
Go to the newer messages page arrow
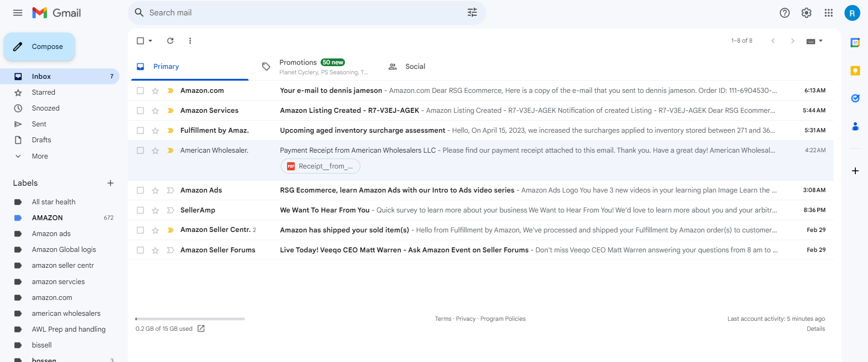tap(773, 41)
